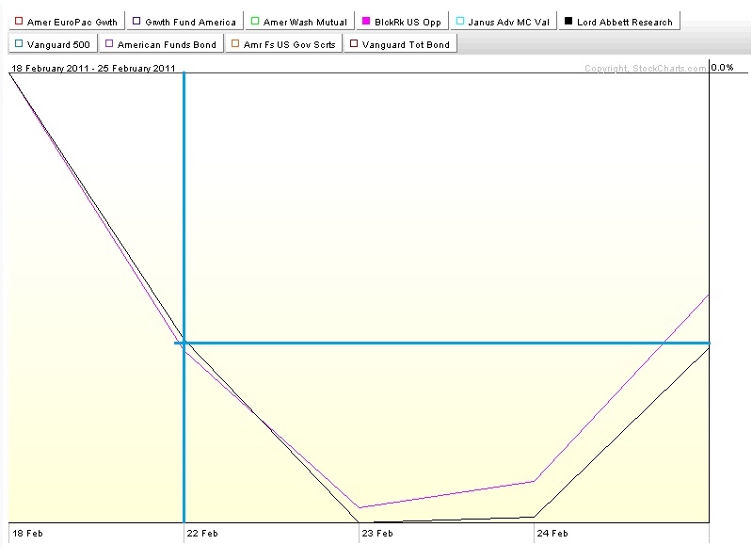The width and height of the screenshot is (752, 560).
Task: Click the 18 February 2011 - 25 February 2011 date range
Action: [x=93, y=68]
